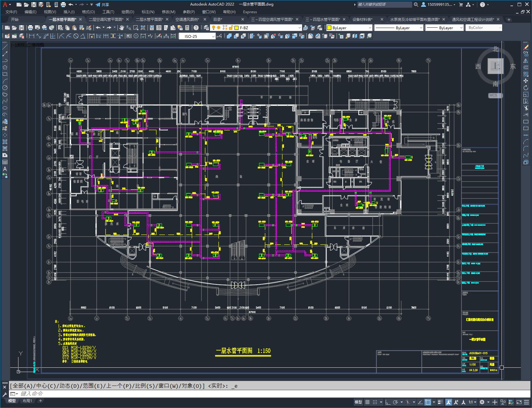532x408 pixels.
Task: Click the Center Mark dimension icon
Action: tap(136, 36)
